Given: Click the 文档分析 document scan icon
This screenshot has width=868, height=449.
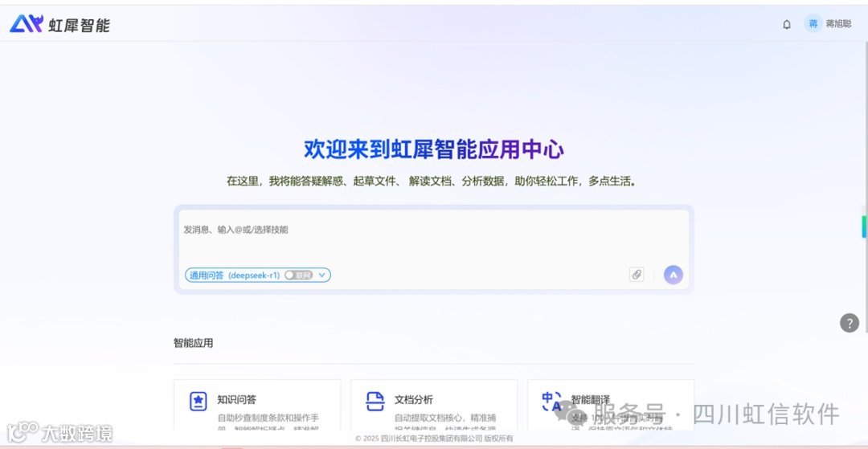Looking at the screenshot, I should click(375, 401).
